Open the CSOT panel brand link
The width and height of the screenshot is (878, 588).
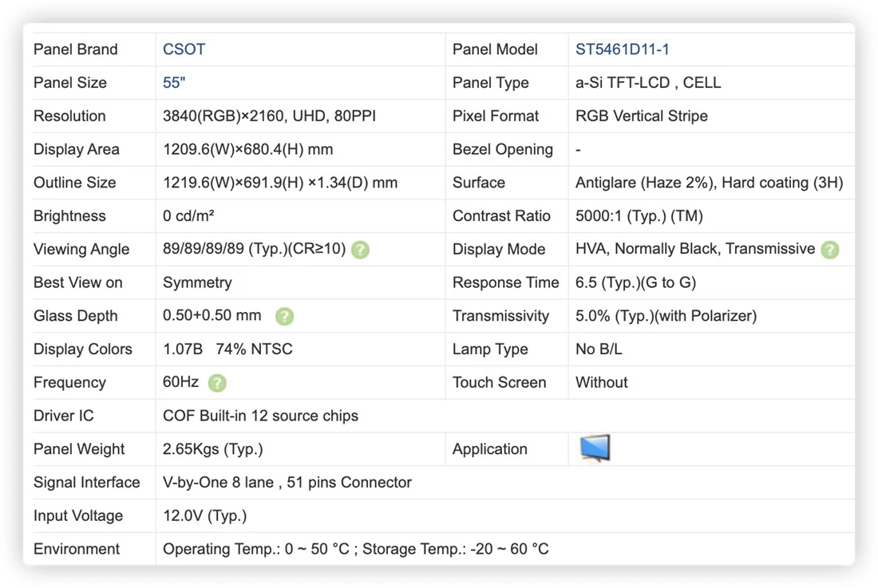click(184, 49)
